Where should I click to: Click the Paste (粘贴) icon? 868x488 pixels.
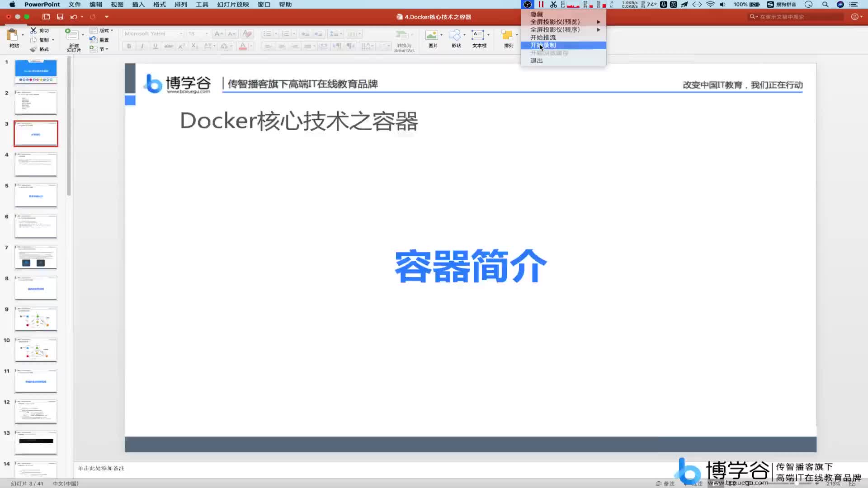click(x=12, y=35)
